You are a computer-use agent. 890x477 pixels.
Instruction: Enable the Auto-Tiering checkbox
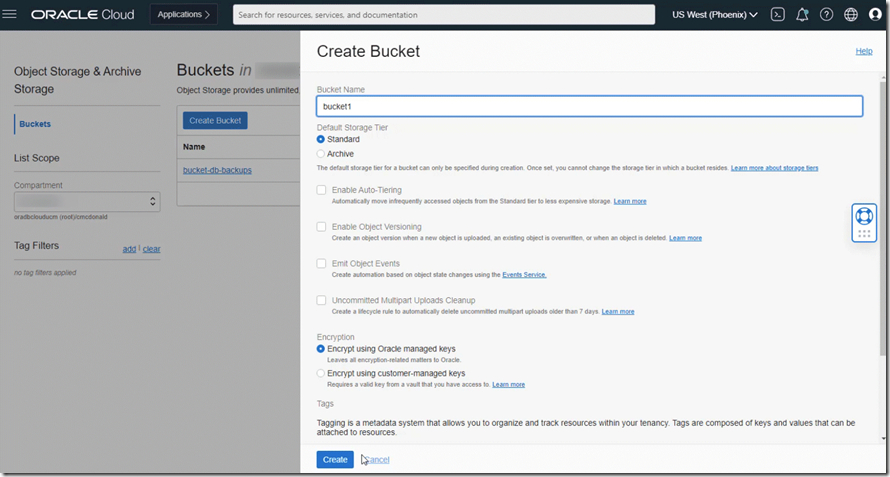[x=321, y=190]
